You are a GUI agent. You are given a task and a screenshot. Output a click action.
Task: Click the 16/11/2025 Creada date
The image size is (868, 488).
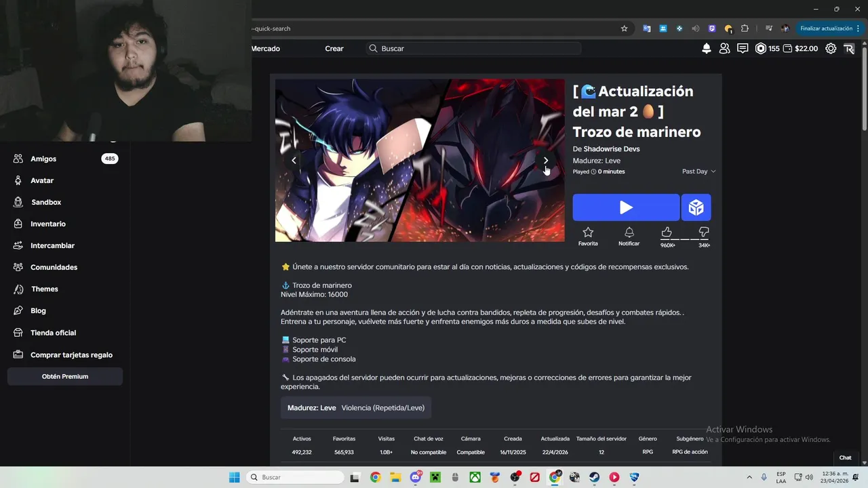[x=513, y=452]
